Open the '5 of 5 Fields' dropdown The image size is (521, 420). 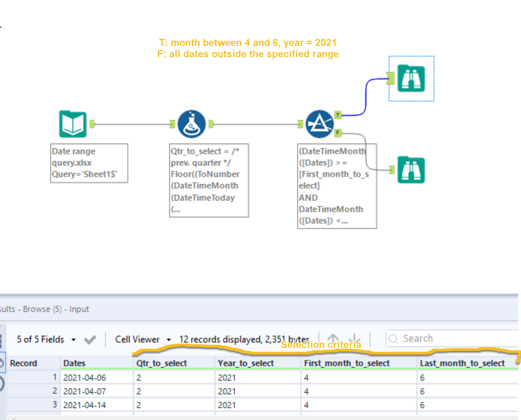[x=40, y=339]
